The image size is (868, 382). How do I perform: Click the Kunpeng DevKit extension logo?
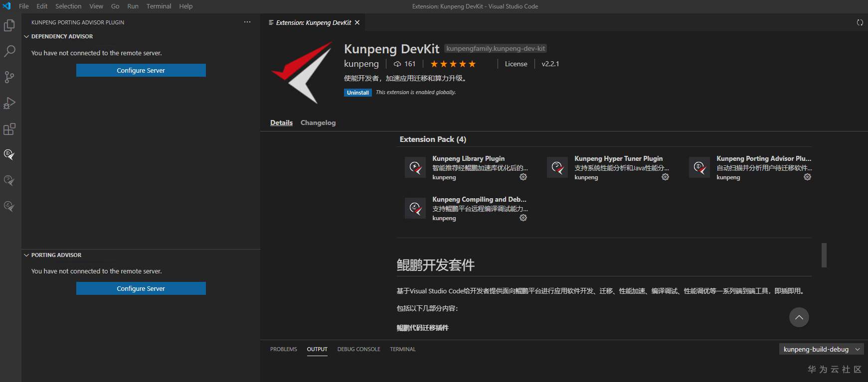[302, 73]
